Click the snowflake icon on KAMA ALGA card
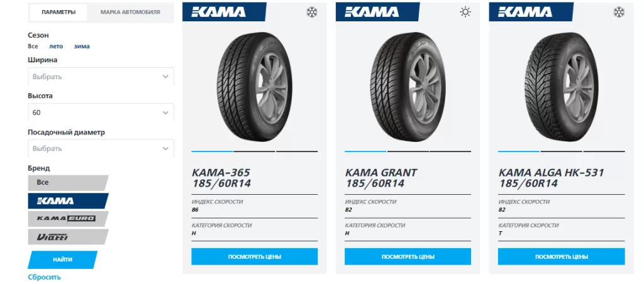This screenshot has height=284, width=644. [x=618, y=12]
